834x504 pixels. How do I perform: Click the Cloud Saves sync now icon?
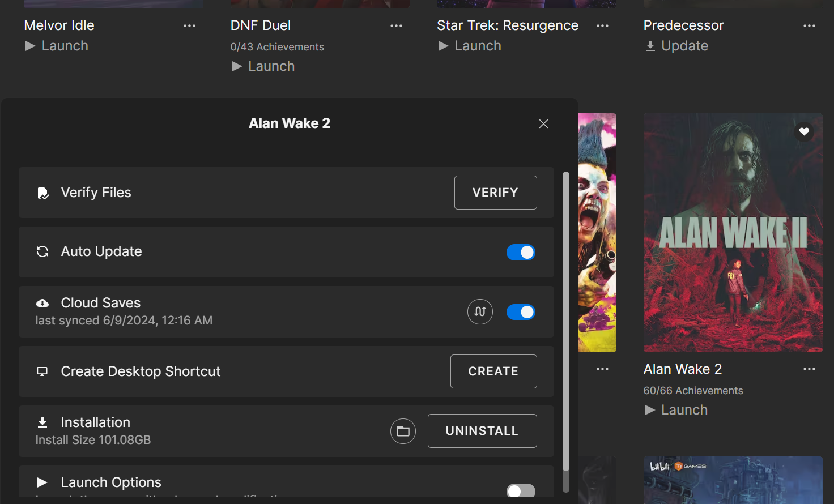click(480, 312)
